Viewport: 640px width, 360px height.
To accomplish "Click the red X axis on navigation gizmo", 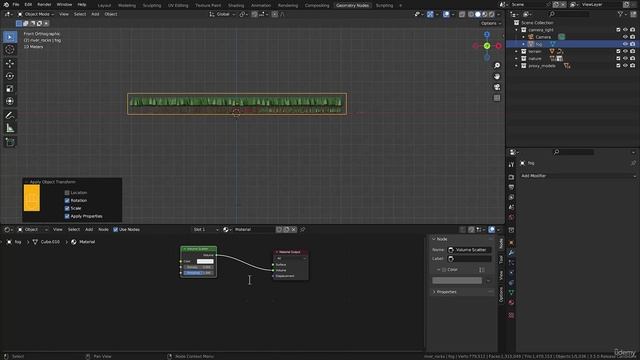I will click(x=498, y=46).
